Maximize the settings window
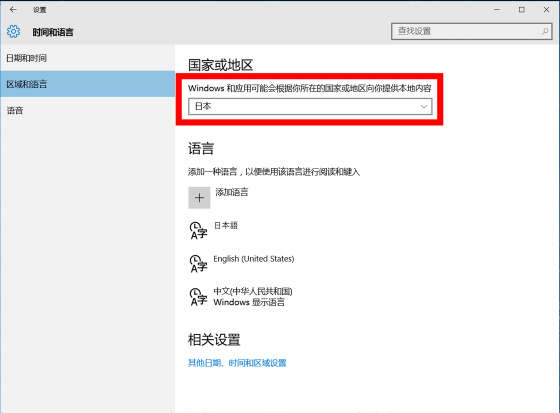The width and height of the screenshot is (560, 413). [x=521, y=10]
